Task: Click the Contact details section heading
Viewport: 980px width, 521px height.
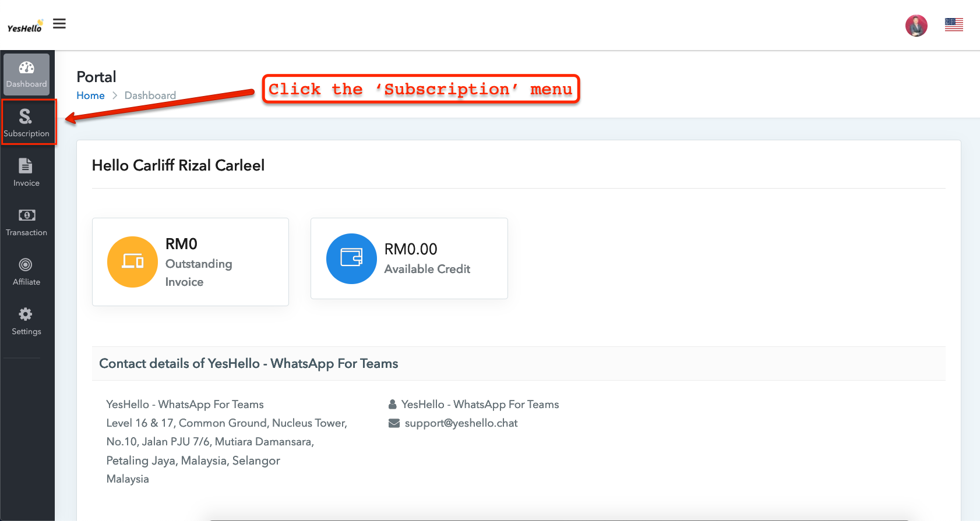Action: (x=249, y=364)
